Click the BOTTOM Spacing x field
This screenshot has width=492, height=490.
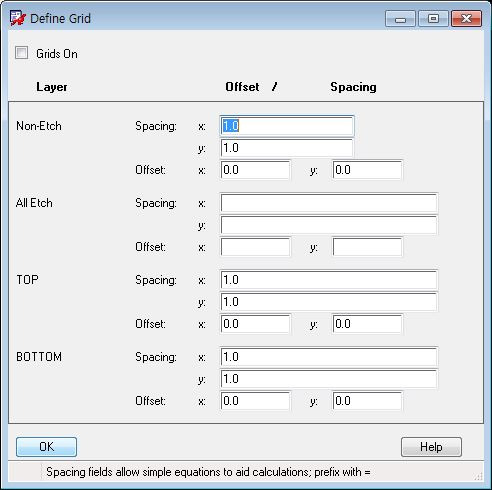329,357
